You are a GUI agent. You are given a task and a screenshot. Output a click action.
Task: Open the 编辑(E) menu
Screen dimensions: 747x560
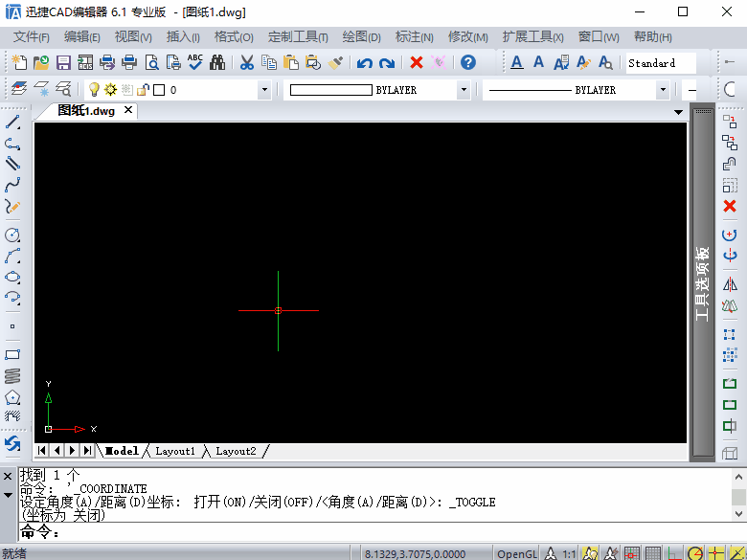pos(82,37)
